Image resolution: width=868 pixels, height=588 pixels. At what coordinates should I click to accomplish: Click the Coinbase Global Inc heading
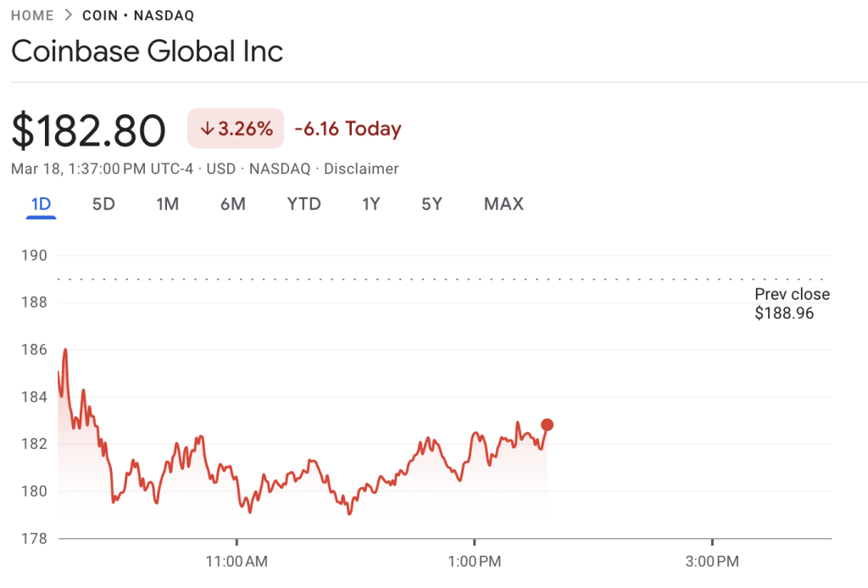pyautogui.click(x=147, y=51)
